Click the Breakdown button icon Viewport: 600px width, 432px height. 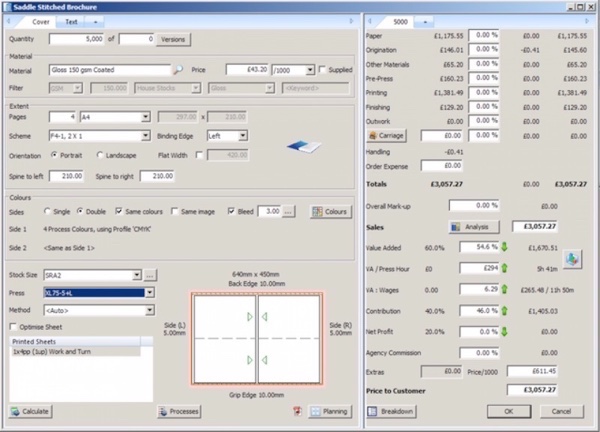click(391, 411)
